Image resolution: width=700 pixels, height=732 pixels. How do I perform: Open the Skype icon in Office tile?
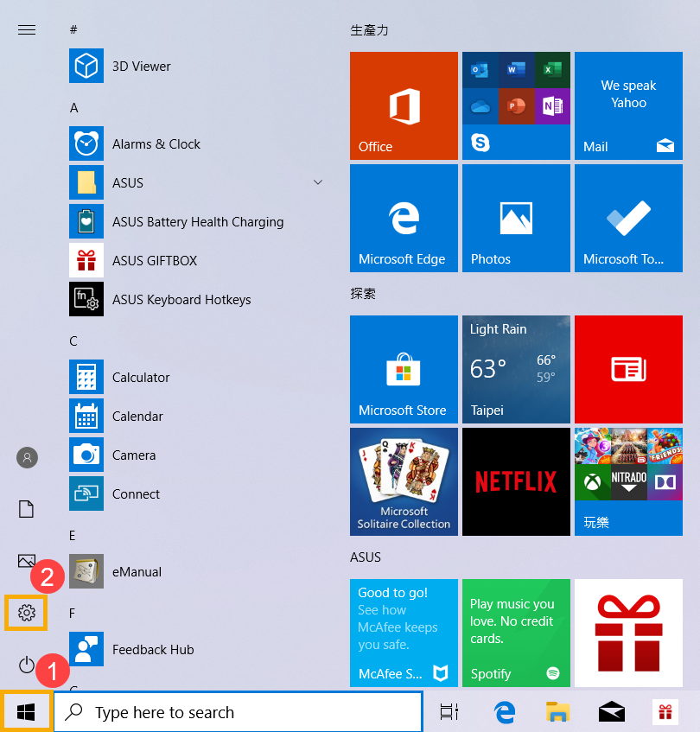pyautogui.click(x=480, y=142)
